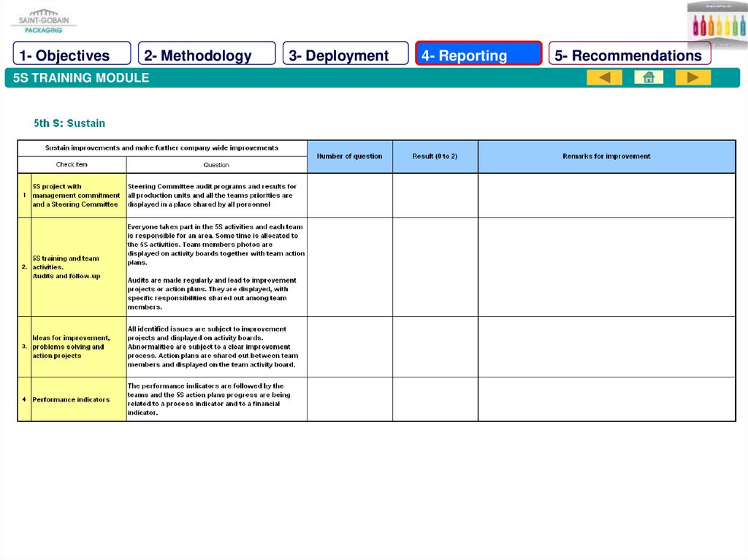Click the left arrow previous slide icon
This screenshot has height=560, width=748.
pyautogui.click(x=604, y=77)
